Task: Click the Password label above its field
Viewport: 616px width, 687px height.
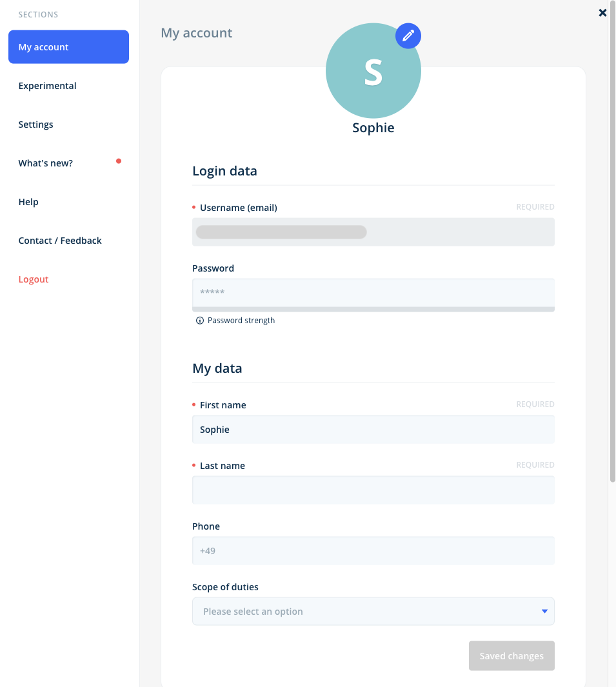Action: 213,268
